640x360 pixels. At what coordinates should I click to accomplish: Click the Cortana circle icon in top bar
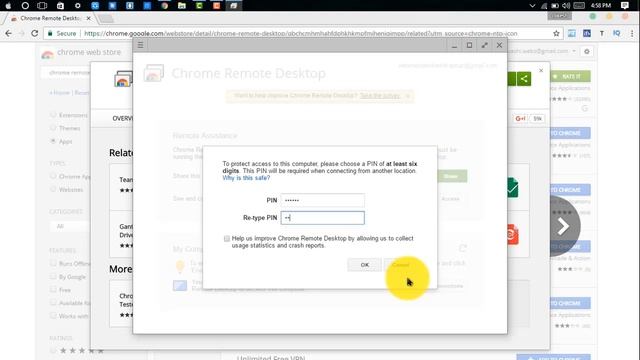coord(25,6)
